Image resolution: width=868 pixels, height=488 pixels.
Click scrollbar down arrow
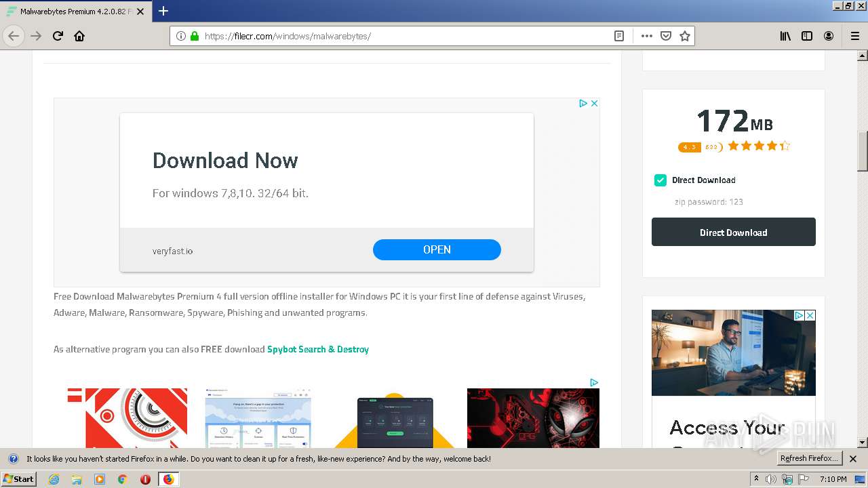pos(863,443)
